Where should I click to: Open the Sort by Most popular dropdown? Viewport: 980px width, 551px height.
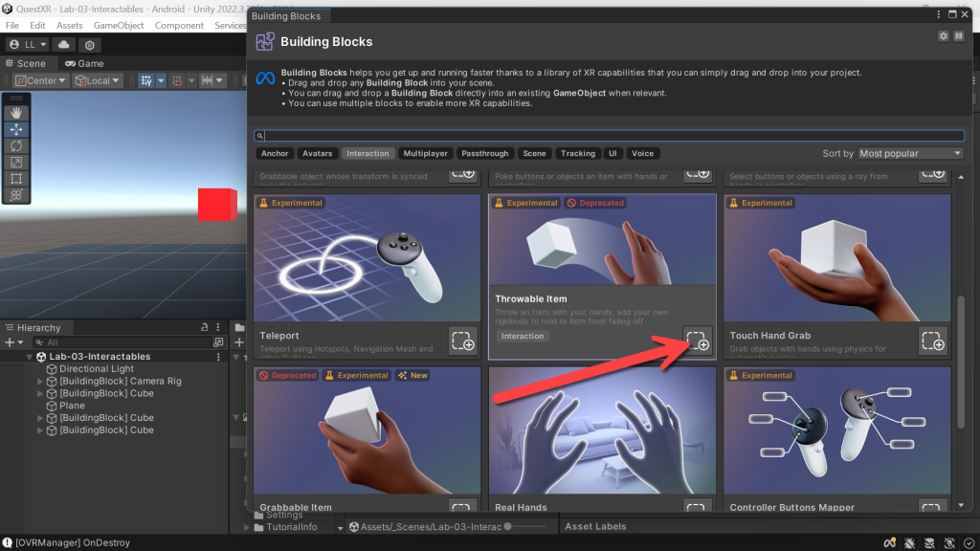tap(910, 154)
